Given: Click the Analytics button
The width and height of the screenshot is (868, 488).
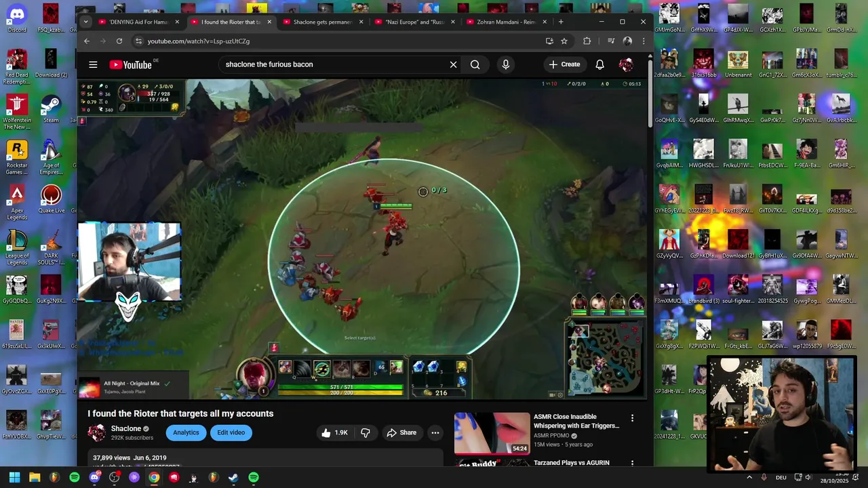Looking at the screenshot, I should [x=186, y=432].
